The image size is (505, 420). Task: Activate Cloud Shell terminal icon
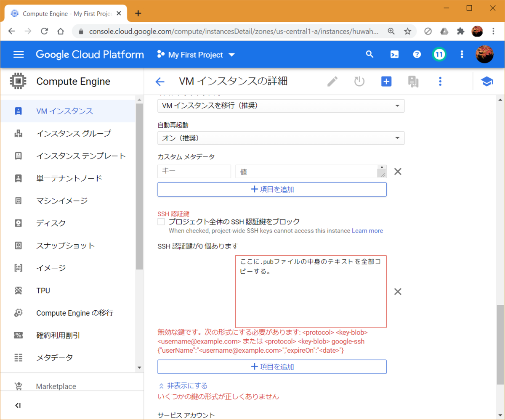pyautogui.click(x=394, y=55)
